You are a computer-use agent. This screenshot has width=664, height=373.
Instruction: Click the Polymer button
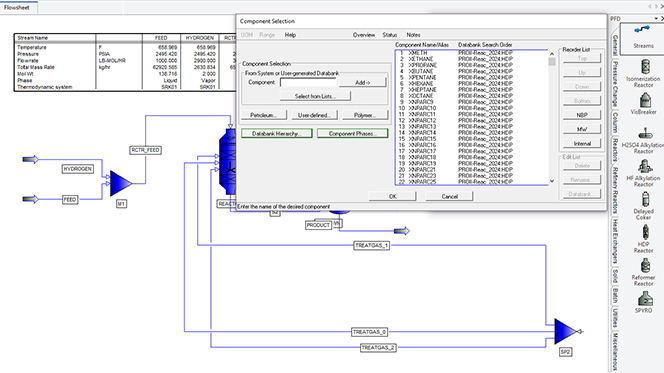[x=364, y=115]
